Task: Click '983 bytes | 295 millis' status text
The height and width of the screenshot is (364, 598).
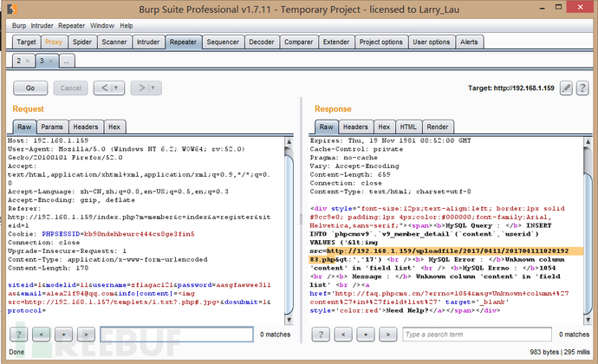Action: click(x=560, y=352)
